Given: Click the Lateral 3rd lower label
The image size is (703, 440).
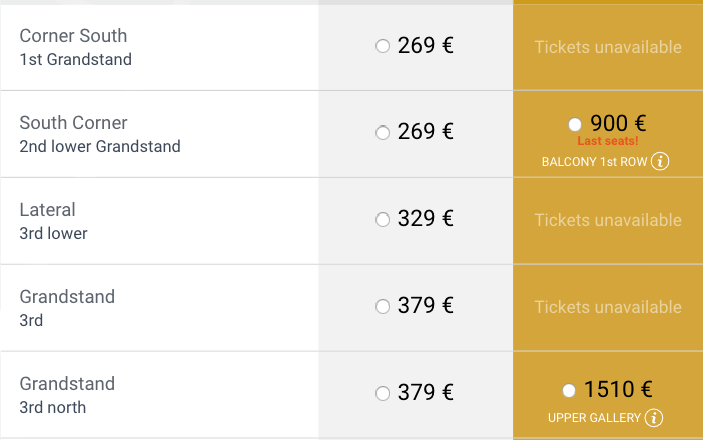Looking at the screenshot, I should point(54,221).
